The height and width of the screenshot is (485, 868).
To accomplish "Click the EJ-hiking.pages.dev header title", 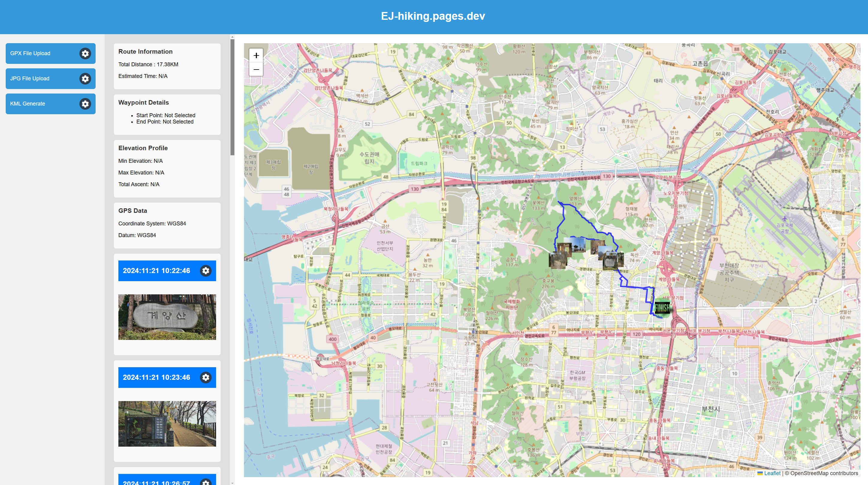I will (433, 16).
